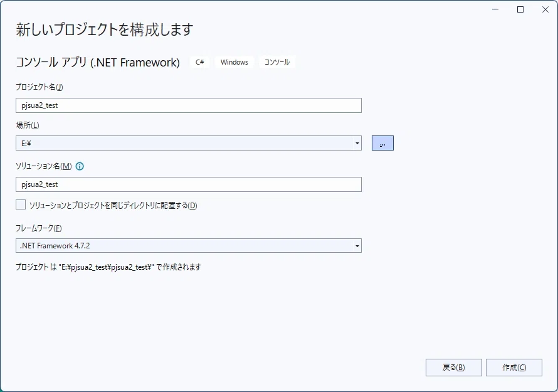558x392 pixels.
Task: Click the フレームワーク(F) label
Action: (x=38, y=228)
